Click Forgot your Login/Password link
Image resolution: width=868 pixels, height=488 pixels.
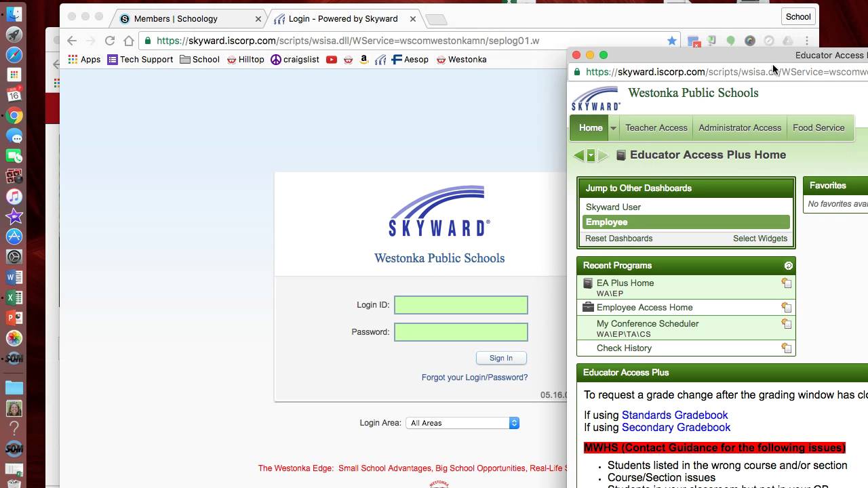coord(475,378)
